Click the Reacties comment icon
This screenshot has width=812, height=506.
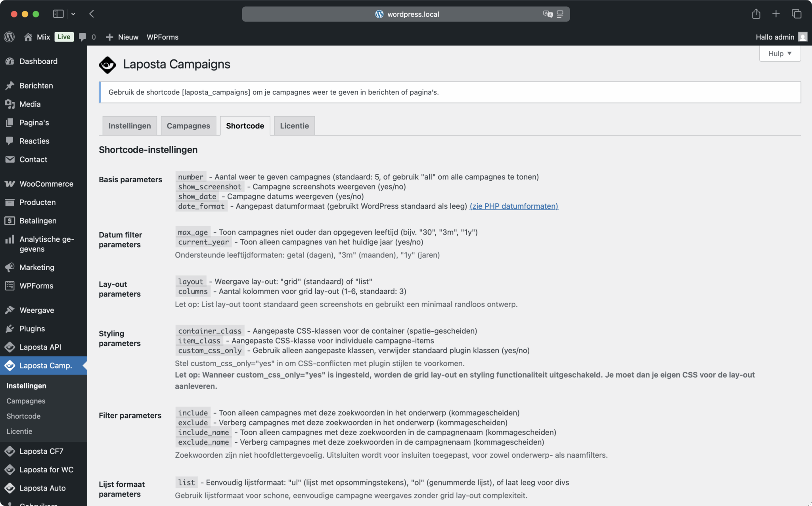(x=10, y=141)
